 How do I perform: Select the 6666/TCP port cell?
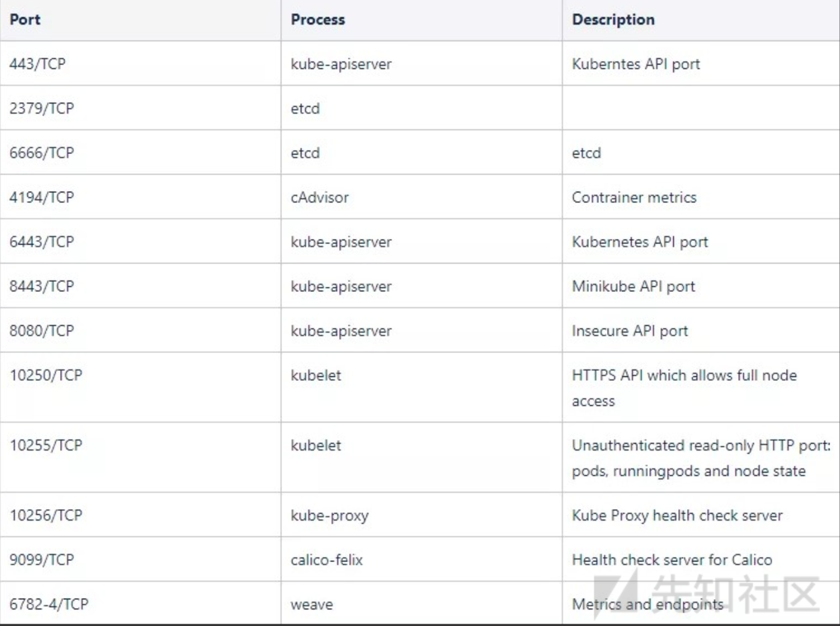pyautogui.click(x=42, y=153)
